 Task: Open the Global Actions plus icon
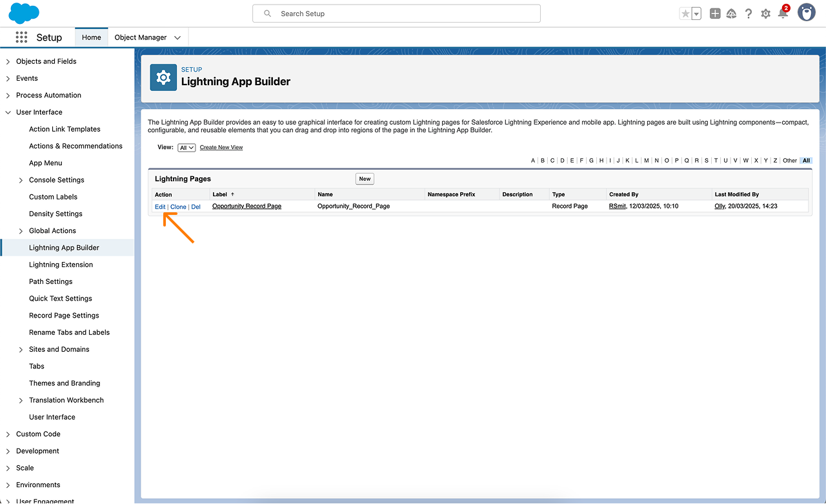click(x=715, y=14)
